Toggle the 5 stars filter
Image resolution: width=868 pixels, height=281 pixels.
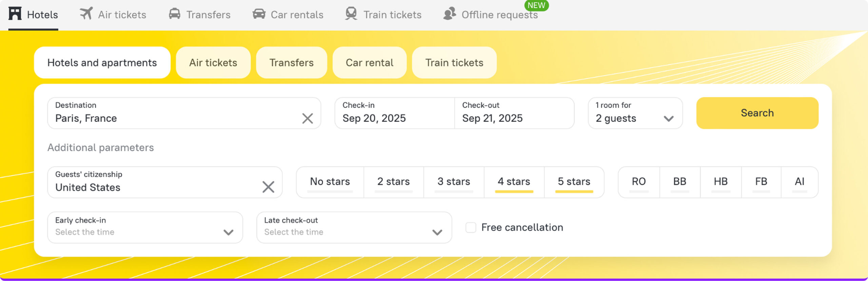click(x=574, y=182)
